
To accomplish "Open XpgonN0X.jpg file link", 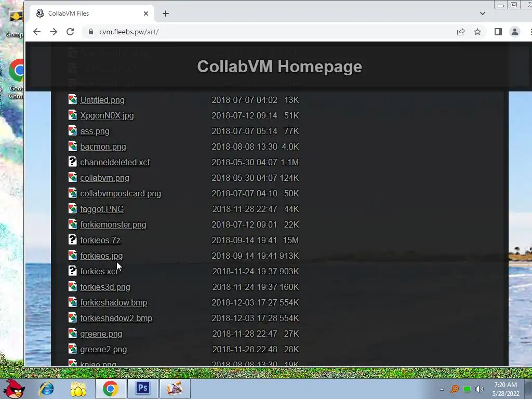I will click(x=107, y=116).
